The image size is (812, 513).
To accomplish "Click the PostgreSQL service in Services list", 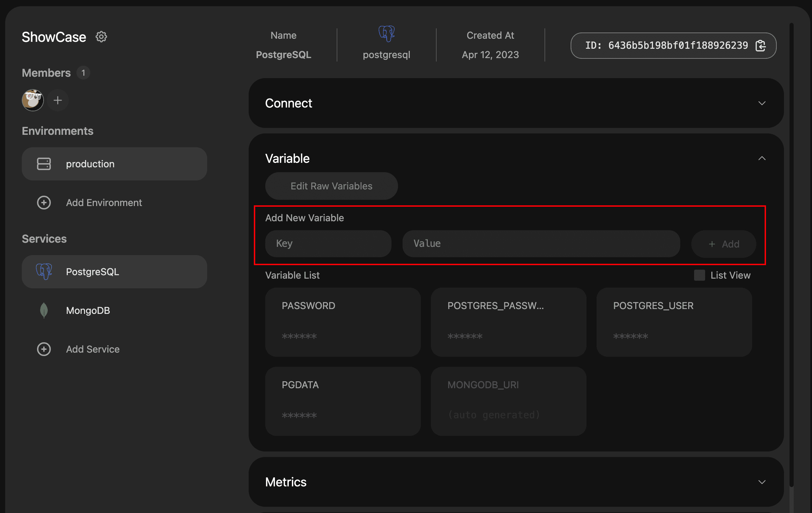I will click(x=115, y=271).
